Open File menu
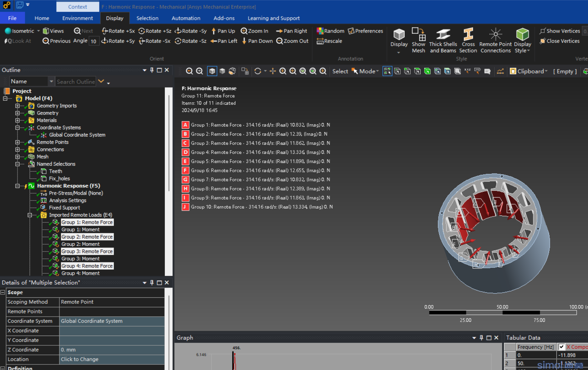The image size is (588, 370). tap(12, 18)
